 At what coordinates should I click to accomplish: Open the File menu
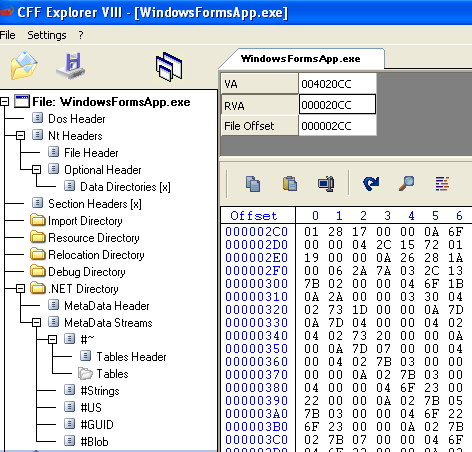pos(7,35)
